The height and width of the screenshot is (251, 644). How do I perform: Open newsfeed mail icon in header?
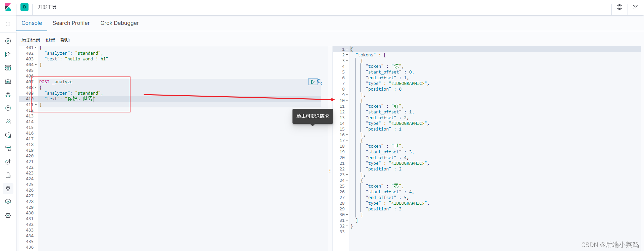pos(636,7)
